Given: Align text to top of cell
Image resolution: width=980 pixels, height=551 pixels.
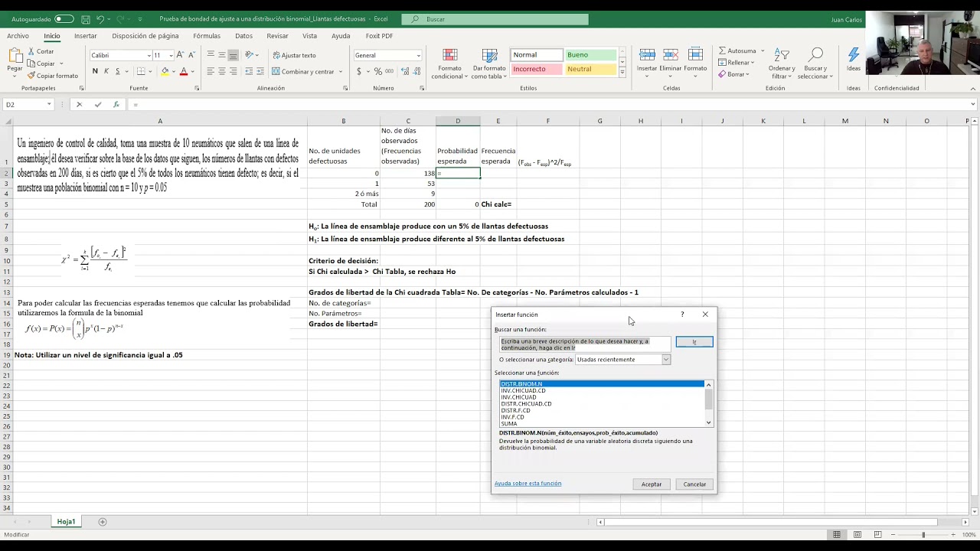Looking at the screenshot, I should point(211,55).
